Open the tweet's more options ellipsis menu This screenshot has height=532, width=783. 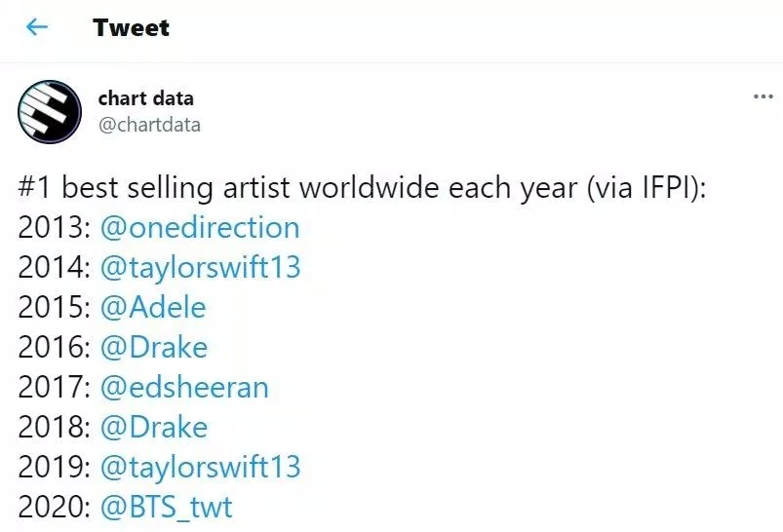pyautogui.click(x=763, y=97)
